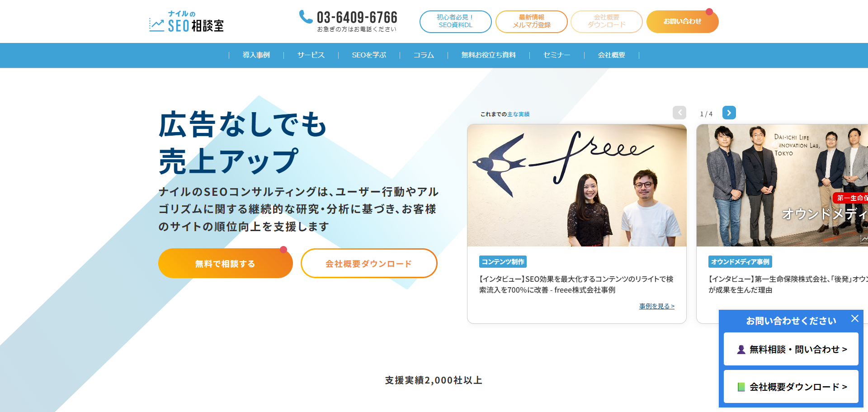Click the previous slide arrow button

[679, 113]
